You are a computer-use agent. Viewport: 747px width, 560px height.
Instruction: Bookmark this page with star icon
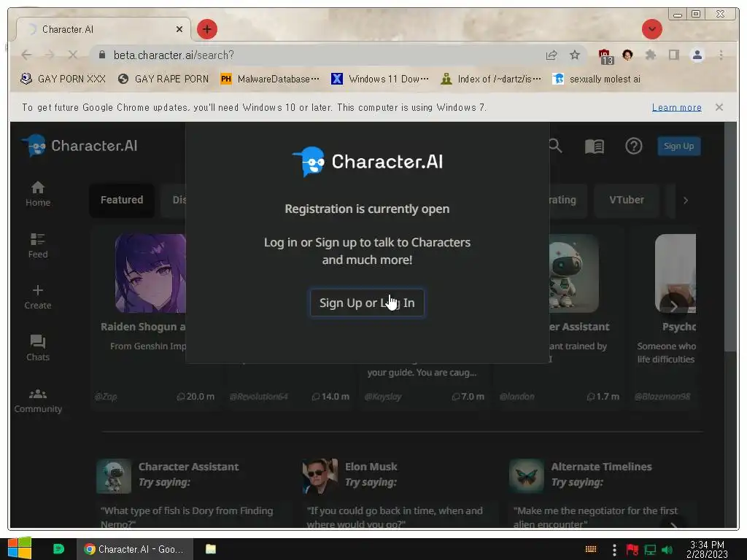(575, 55)
